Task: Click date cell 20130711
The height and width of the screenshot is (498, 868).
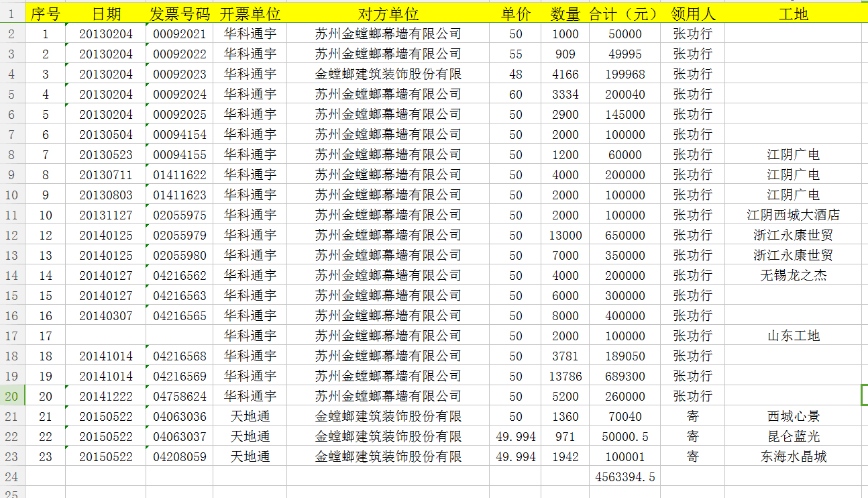Action: click(106, 175)
